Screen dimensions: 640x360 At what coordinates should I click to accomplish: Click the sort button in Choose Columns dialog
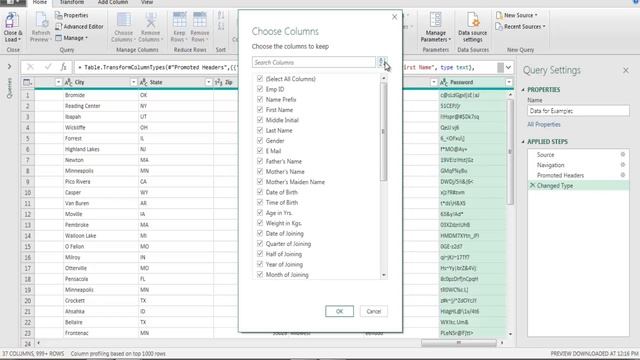point(381,62)
